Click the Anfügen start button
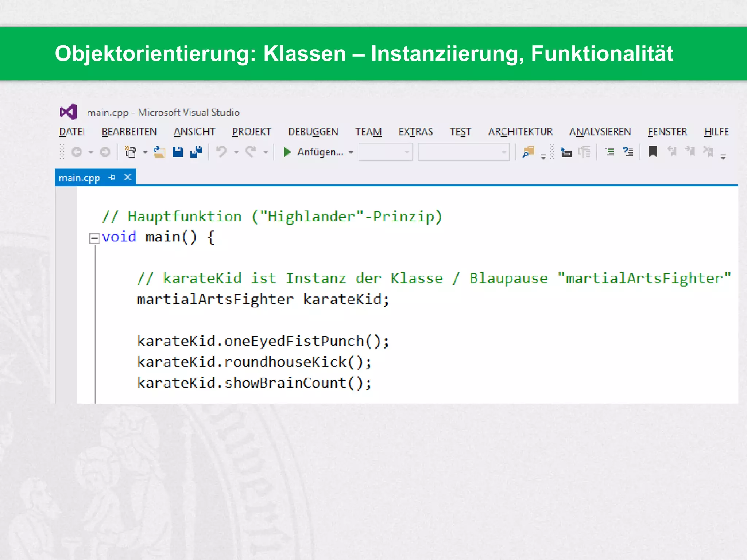The width and height of the screenshot is (747, 560). pos(314,152)
